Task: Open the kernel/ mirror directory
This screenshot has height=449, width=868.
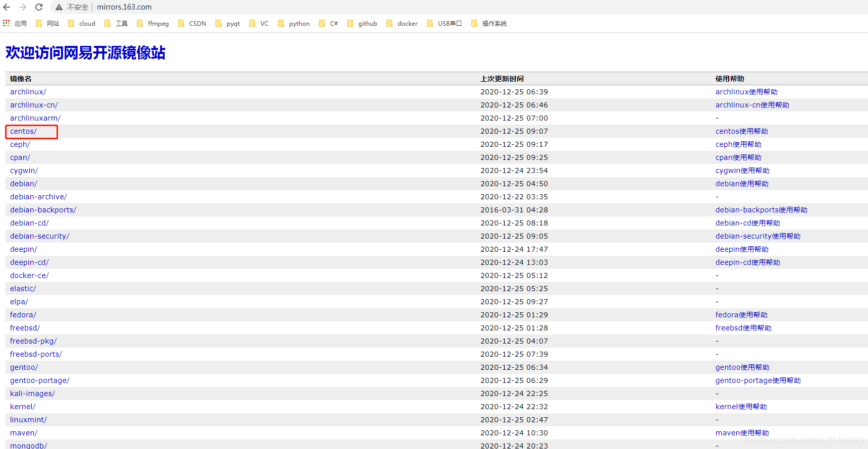Action: pos(23,407)
